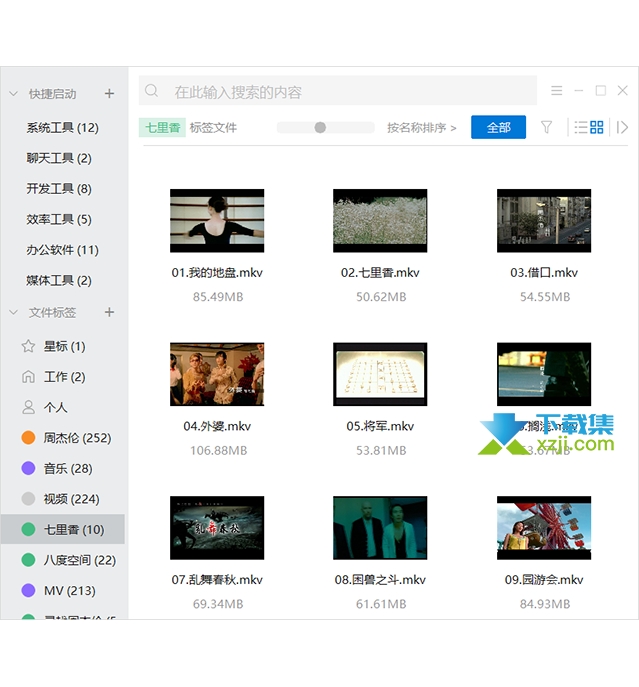Open thumbnail of 07.乱舞春秋.mkv
This screenshot has height=687, width=639.
(217, 528)
